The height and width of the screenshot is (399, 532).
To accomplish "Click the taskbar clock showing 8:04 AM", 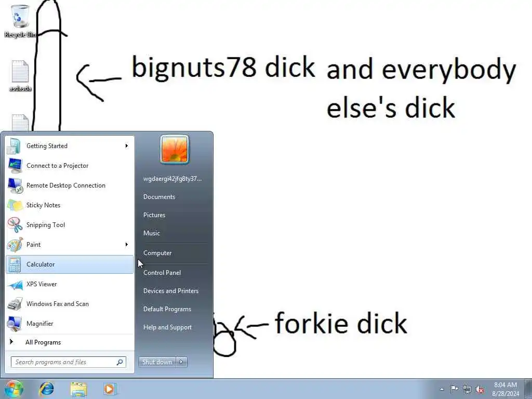I will click(506, 389).
